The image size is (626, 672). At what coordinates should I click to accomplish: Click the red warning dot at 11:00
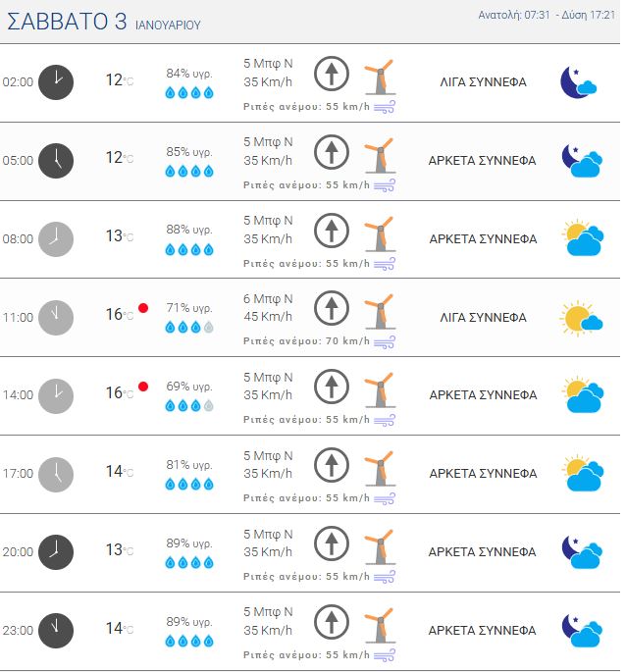point(143,308)
